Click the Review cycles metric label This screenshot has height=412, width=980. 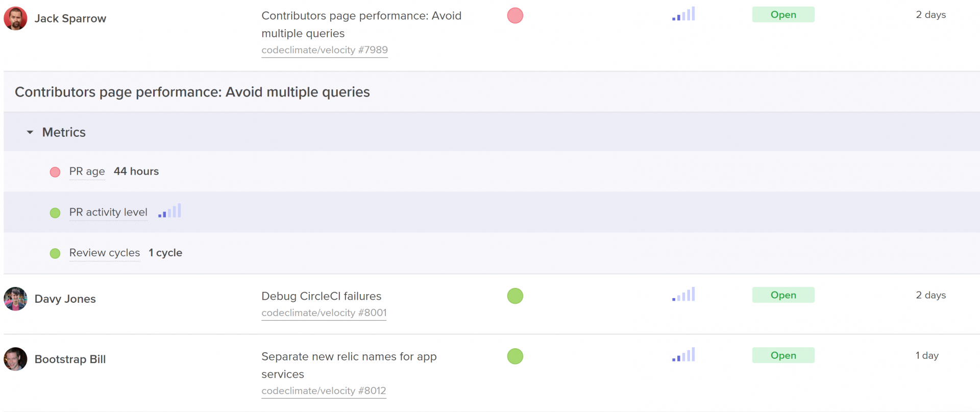105,253
